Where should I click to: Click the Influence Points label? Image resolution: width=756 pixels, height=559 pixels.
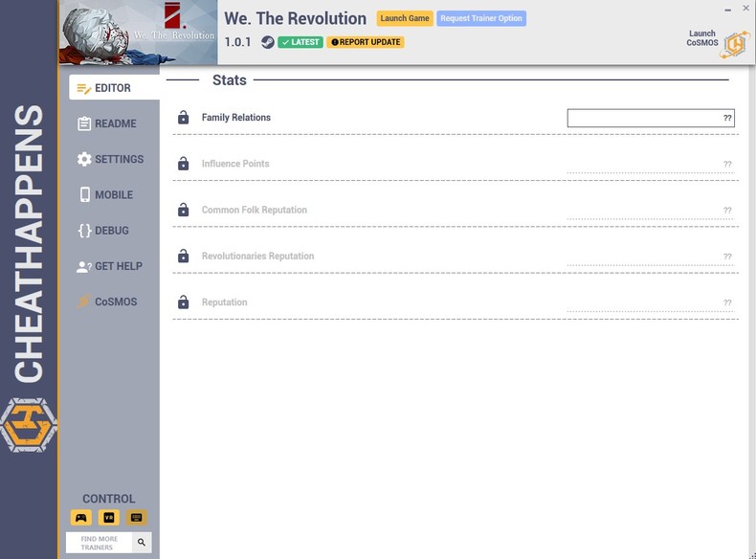[235, 164]
